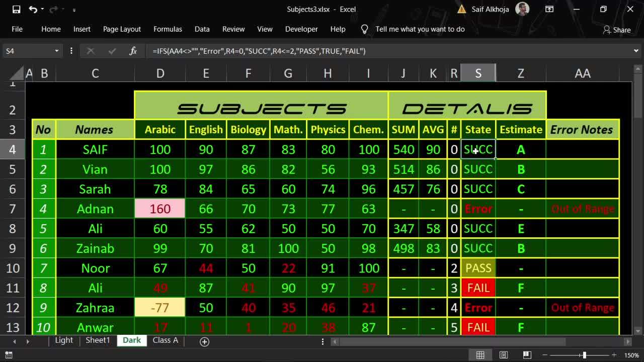The width and height of the screenshot is (644, 362).
Task: Expand the formula bar chevron
Action: pyautogui.click(x=636, y=51)
